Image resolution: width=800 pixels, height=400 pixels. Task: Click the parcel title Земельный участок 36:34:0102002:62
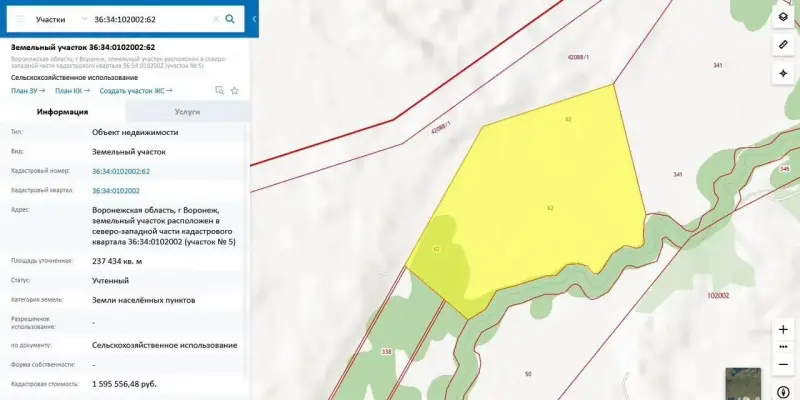click(83, 47)
